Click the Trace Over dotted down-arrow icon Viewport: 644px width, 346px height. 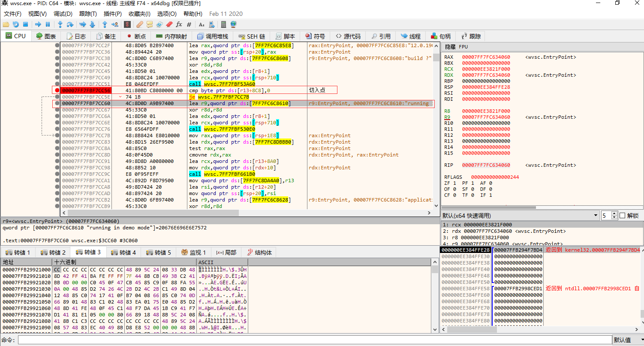[92, 24]
